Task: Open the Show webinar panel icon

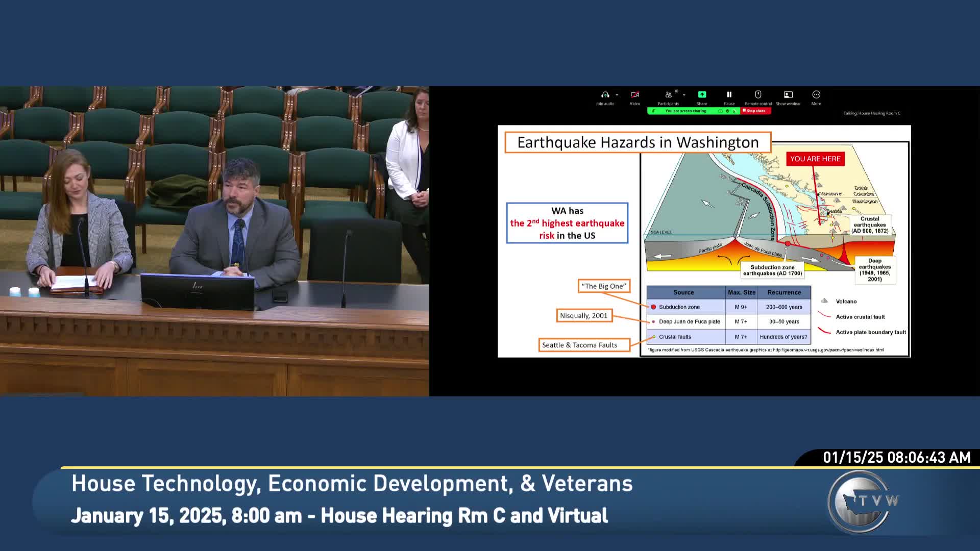Action: pos(788,94)
